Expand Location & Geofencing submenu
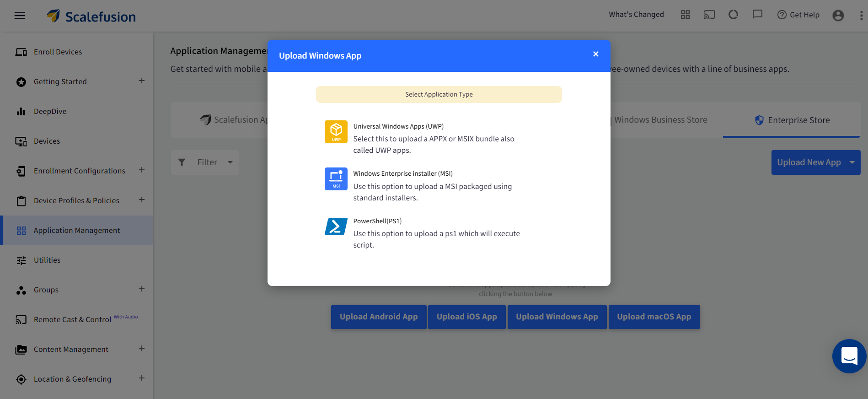868x399 pixels. click(x=142, y=378)
